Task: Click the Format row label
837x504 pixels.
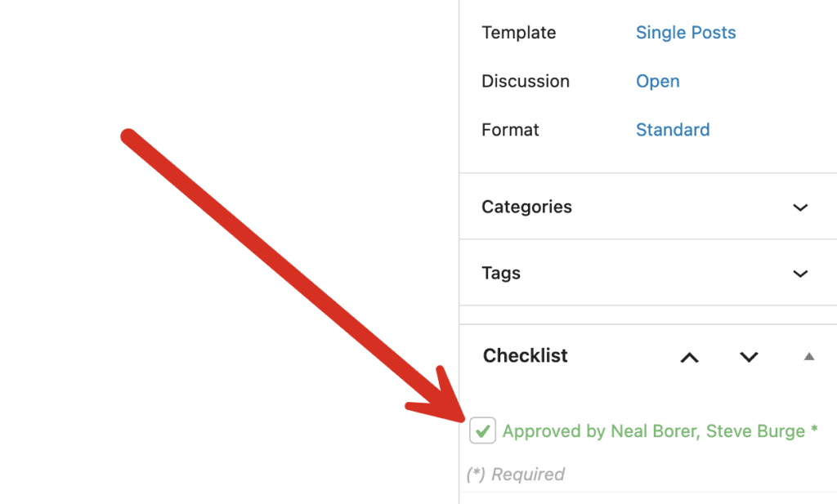Action: tap(510, 130)
